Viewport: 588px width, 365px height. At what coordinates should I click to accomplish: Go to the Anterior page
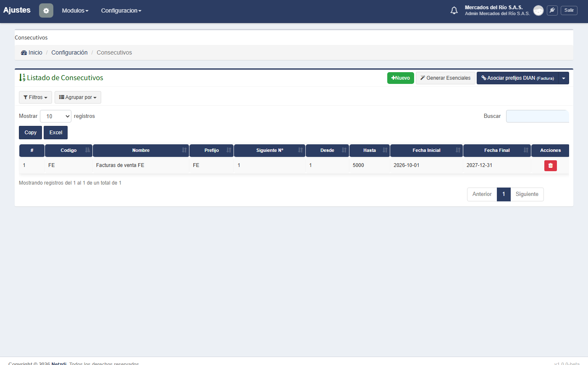click(482, 194)
